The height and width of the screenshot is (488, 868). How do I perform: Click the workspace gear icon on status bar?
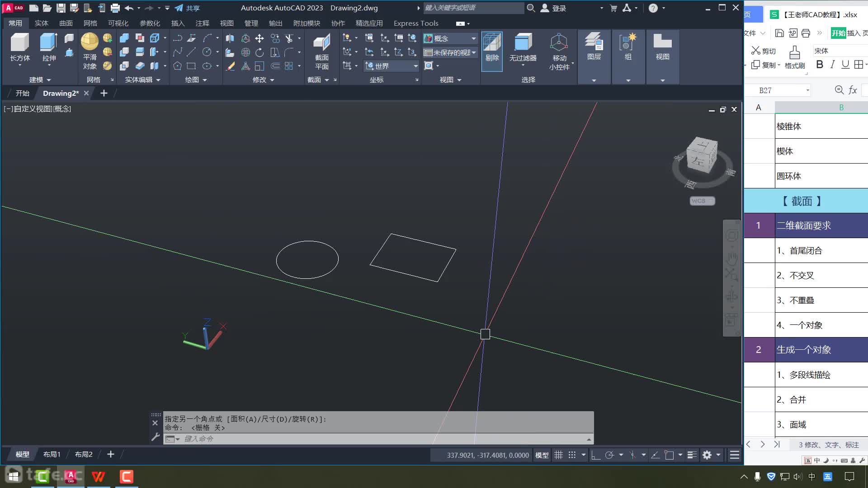[707, 455]
